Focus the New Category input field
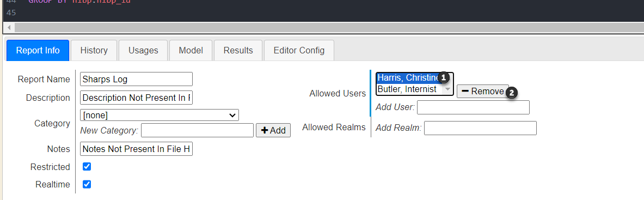Screen dimensions: 644x200 (x=197, y=130)
